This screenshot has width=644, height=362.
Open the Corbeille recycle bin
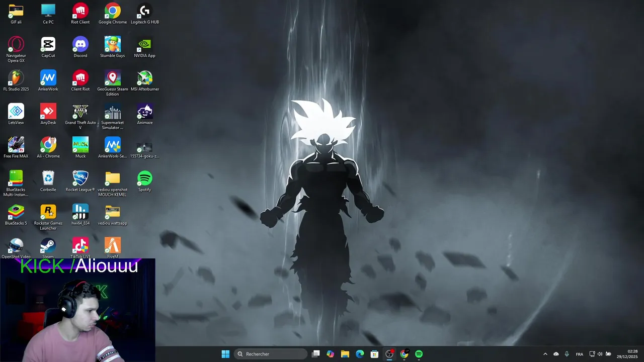[48, 182]
